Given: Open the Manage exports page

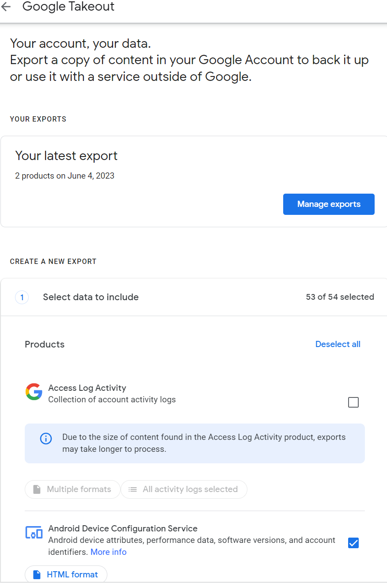Looking at the screenshot, I should click(x=329, y=204).
